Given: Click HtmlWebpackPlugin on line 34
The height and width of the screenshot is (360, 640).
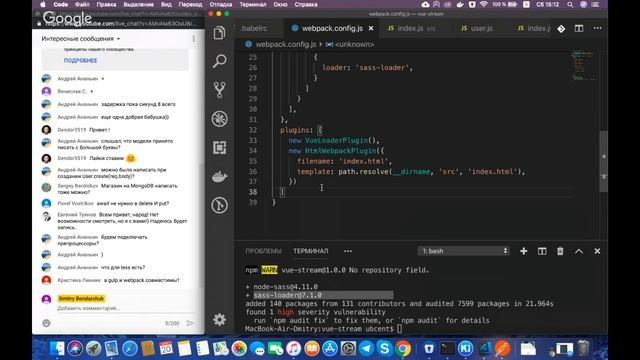Looking at the screenshot, I should 340,151.
